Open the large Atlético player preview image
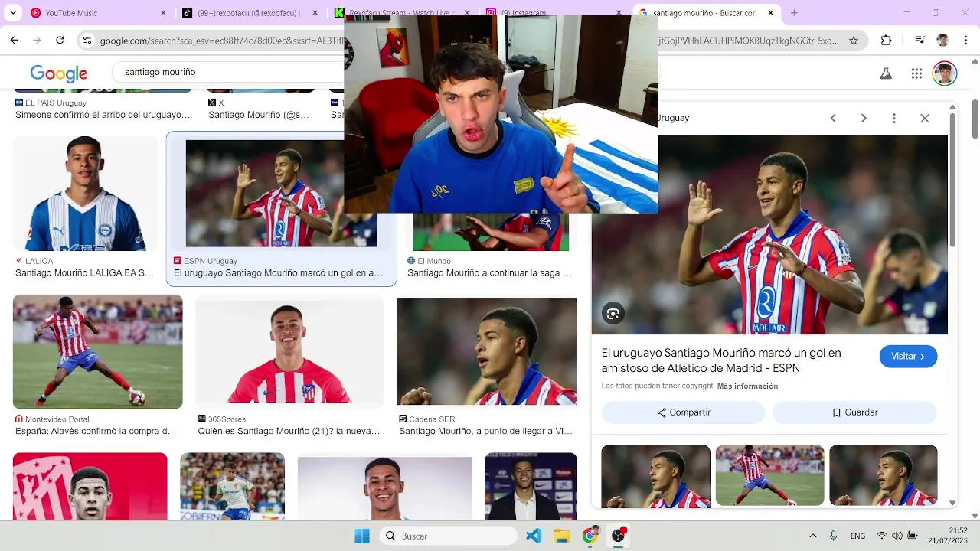 [x=769, y=234]
